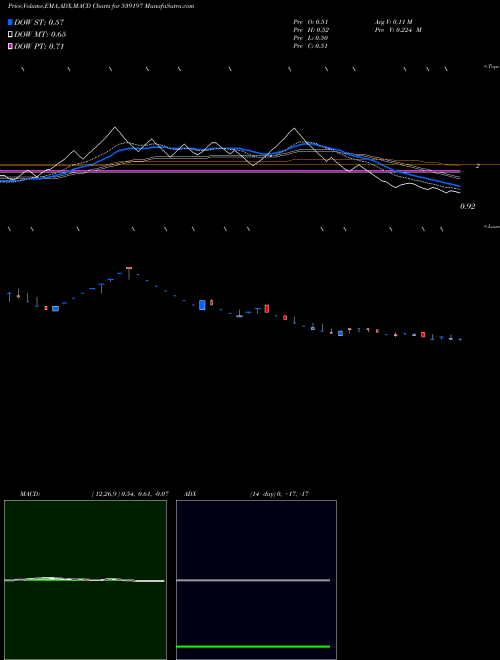Click the 'Avg V: 0.11 M' value

[x=394, y=21]
